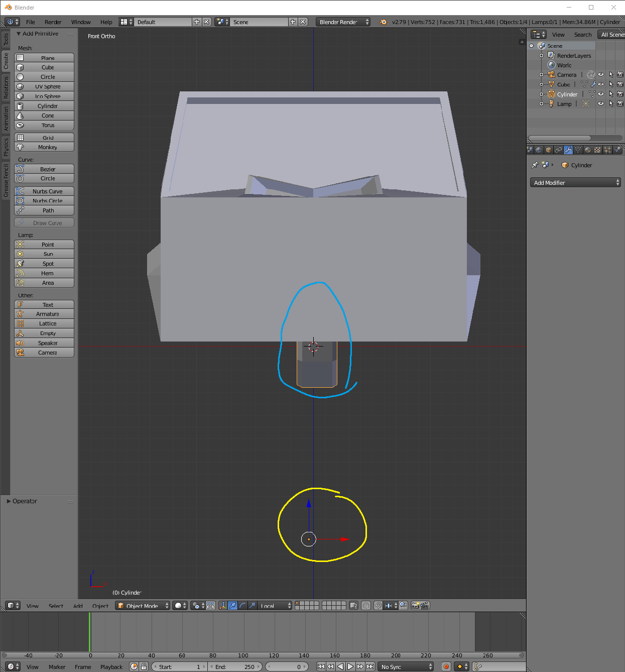The image size is (625, 672).
Task: Open the Render menu
Action: (53, 22)
